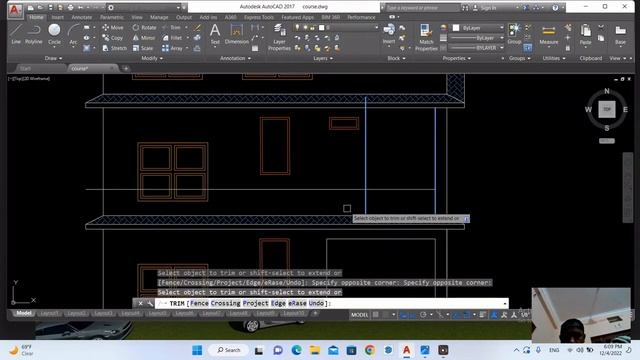Activate Match Properties
Image resolution: width=640 pixels, height=360 pixels.
[426, 37]
